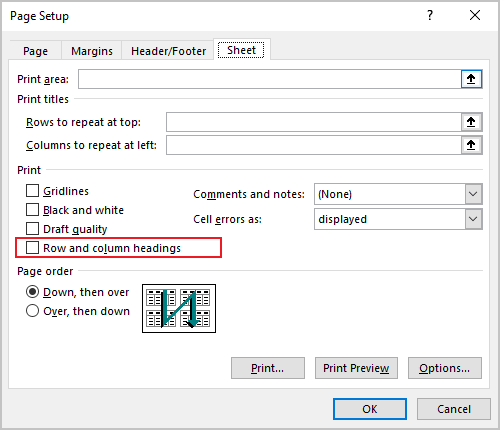500x430 pixels.
Task: Click the page order preview diagram
Action: pos(179,308)
